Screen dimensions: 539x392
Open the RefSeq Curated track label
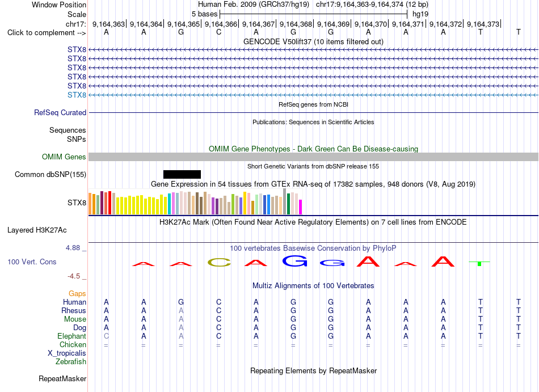[x=60, y=113]
